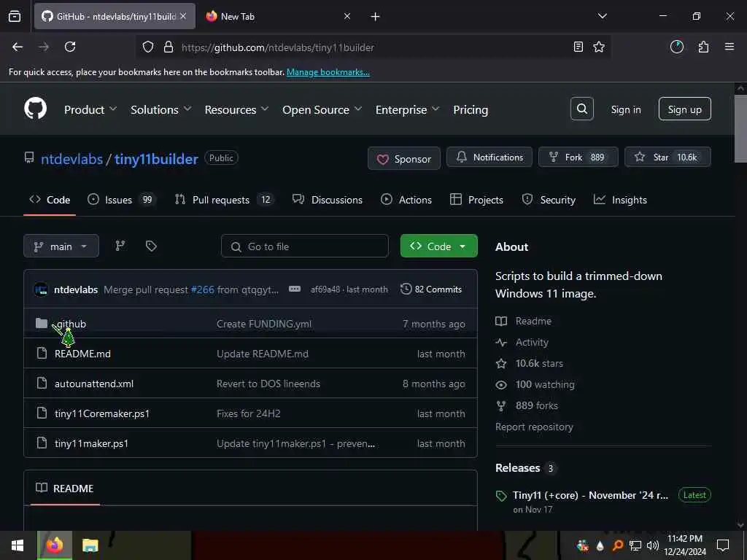Open pull request #266 link
Viewport: 747px width, 560px height.
click(x=203, y=289)
